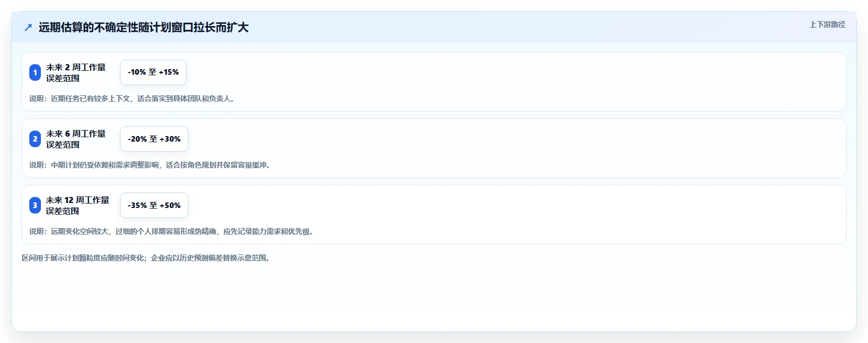The width and height of the screenshot is (868, 343).
Task: Click the note starting 说明：近期任务已有较多上下文
Action: point(133,98)
